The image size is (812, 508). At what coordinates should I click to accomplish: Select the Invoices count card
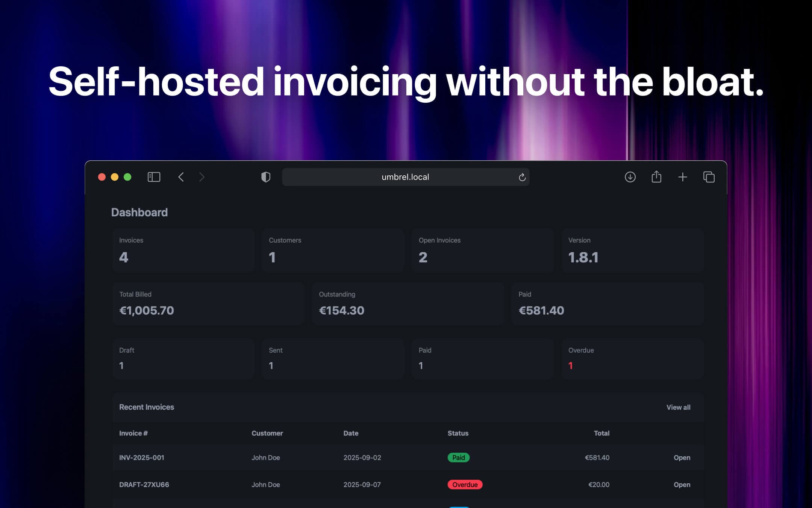183,249
